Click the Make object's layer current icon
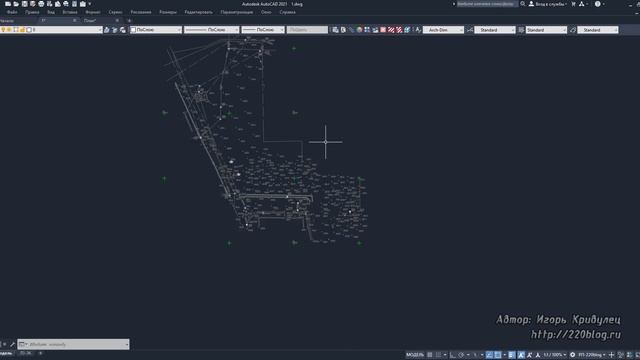This screenshot has width=640, height=360. (107, 30)
